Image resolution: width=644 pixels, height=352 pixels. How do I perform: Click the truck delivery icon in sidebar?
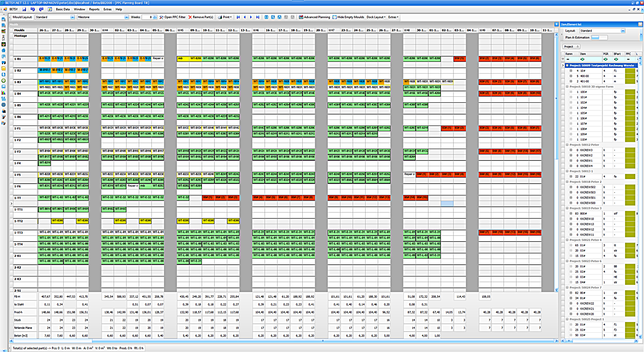pyautogui.click(x=3, y=62)
